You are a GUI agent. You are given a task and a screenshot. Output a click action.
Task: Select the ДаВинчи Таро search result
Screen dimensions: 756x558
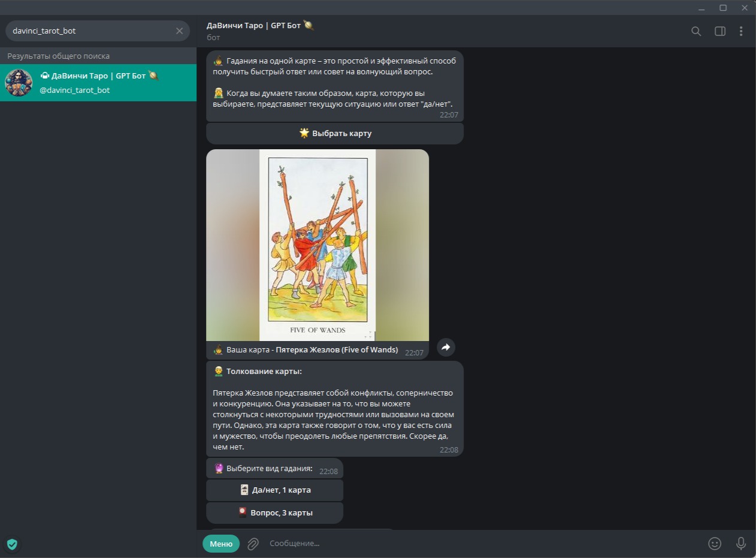click(98, 83)
